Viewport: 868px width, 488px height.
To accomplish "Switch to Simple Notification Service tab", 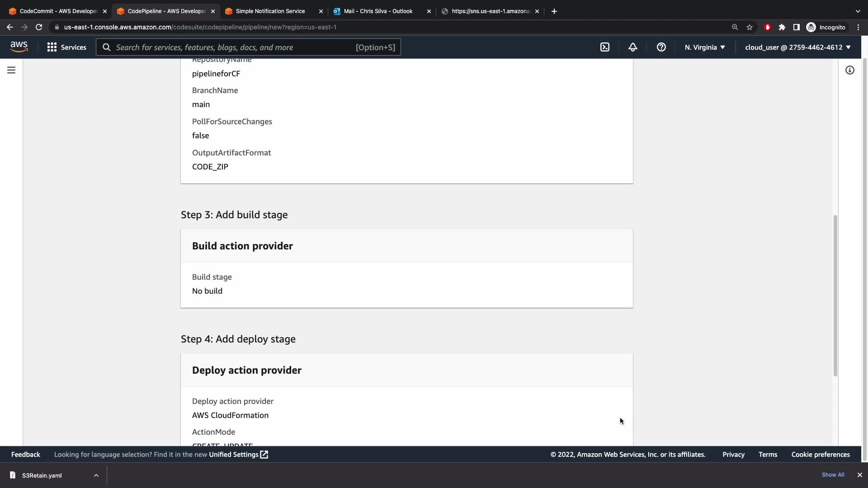I will point(270,11).
